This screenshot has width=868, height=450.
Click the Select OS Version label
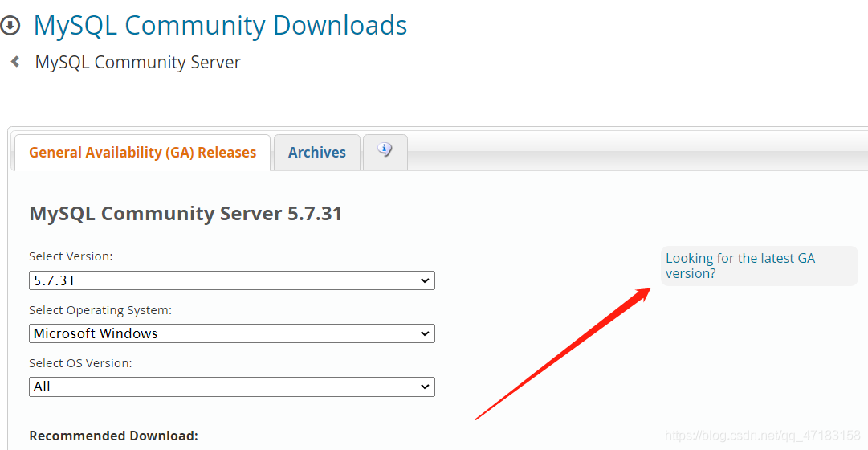pyautogui.click(x=80, y=363)
